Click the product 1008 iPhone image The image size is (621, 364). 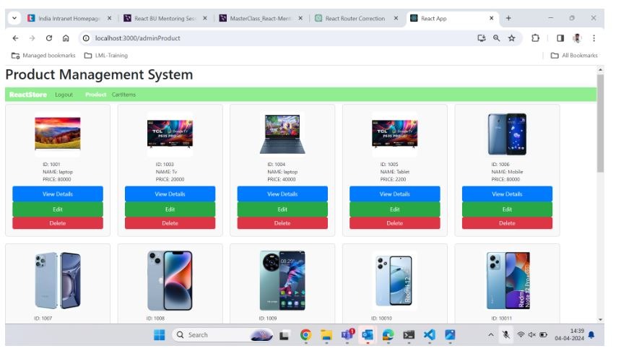click(x=170, y=281)
